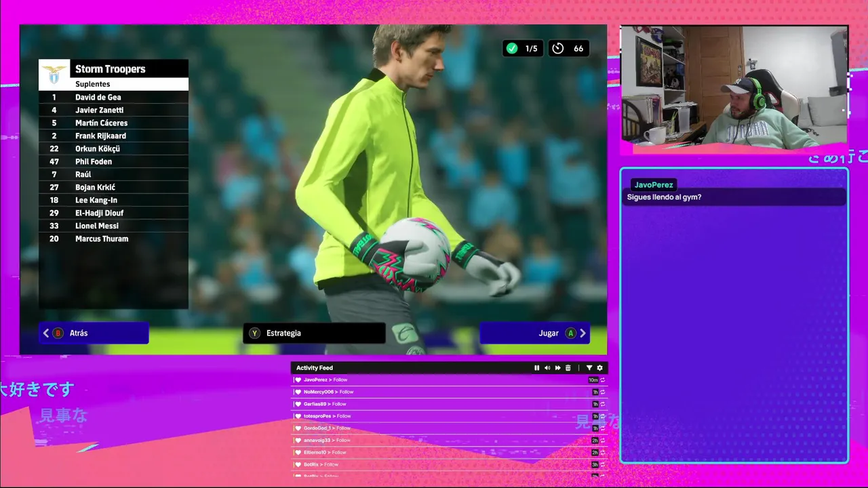Viewport: 868px width, 488px height.
Task: Click the green checkmark 1/5 indicator
Action: pos(522,48)
